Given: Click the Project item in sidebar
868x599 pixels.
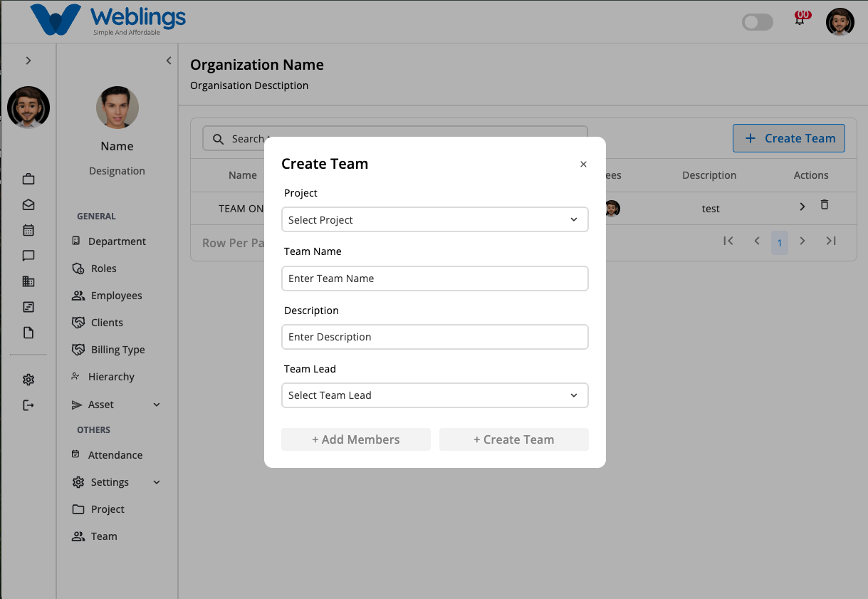Looking at the screenshot, I should (98, 509).
